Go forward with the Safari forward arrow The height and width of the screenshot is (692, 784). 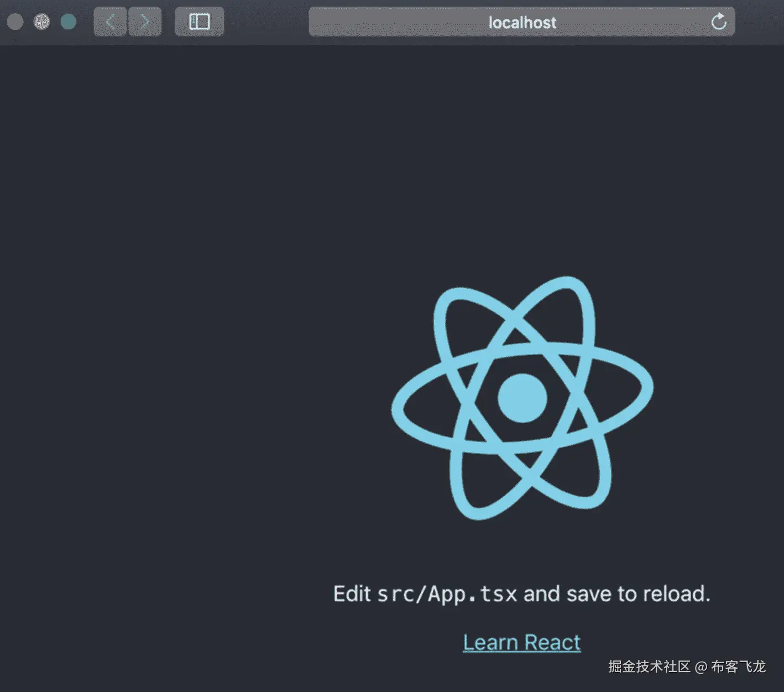[x=145, y=22]
